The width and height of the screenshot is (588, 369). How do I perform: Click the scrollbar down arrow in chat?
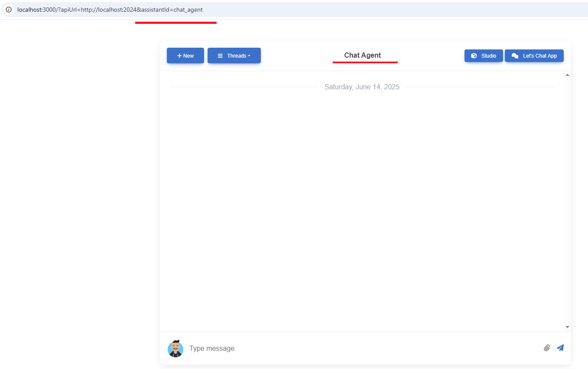567,327
